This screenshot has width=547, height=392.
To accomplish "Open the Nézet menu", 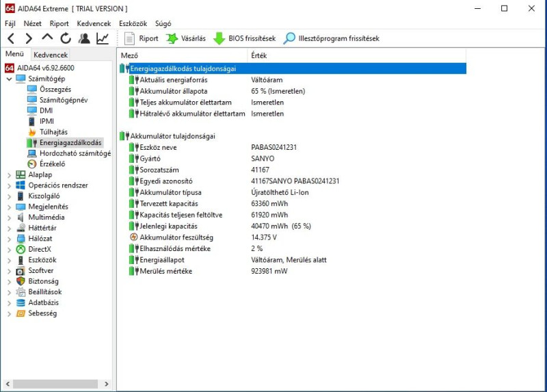I will tap(32, 23).
